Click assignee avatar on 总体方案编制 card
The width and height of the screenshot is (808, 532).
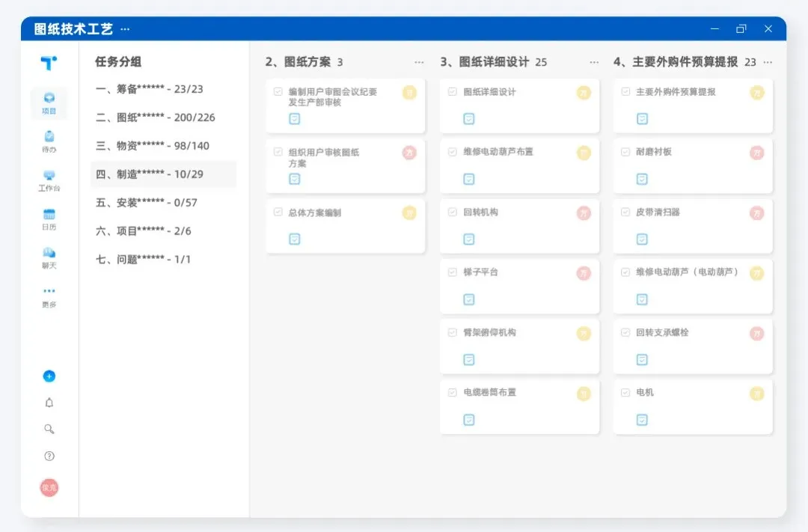[409, 213]
